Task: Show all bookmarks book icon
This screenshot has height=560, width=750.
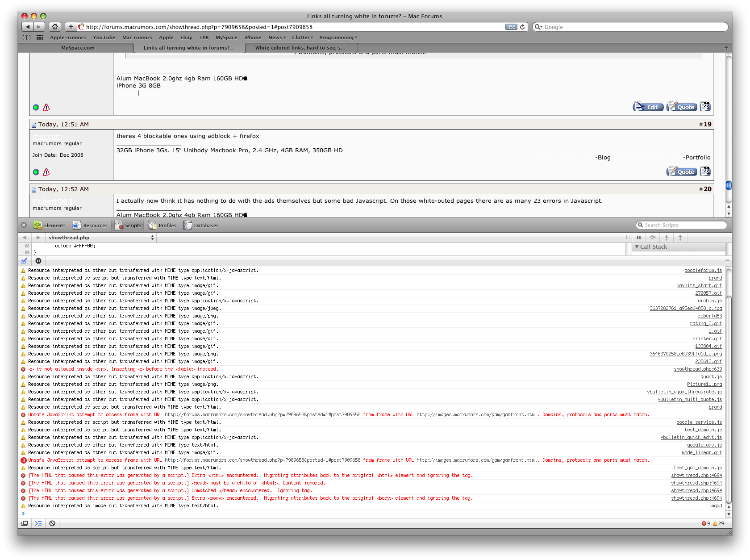Action: (x=27, y=38)
